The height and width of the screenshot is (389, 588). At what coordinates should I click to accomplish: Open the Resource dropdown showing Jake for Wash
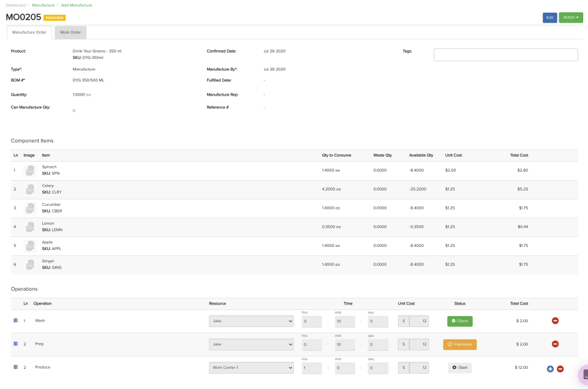click(x=251, y=320)
